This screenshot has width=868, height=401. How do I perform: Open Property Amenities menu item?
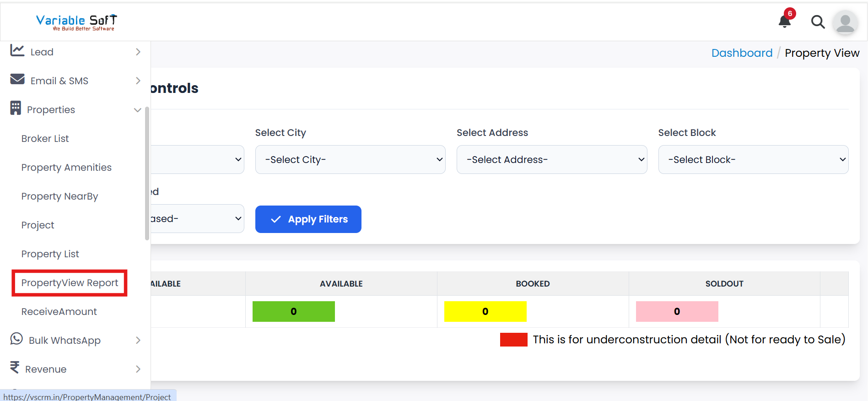click(x=66, y=168)
